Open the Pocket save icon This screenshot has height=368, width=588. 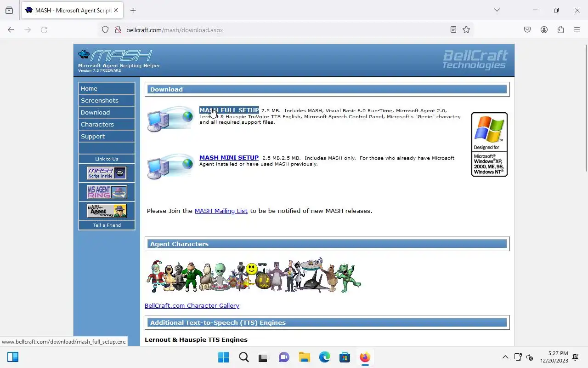tap(527, 30)
